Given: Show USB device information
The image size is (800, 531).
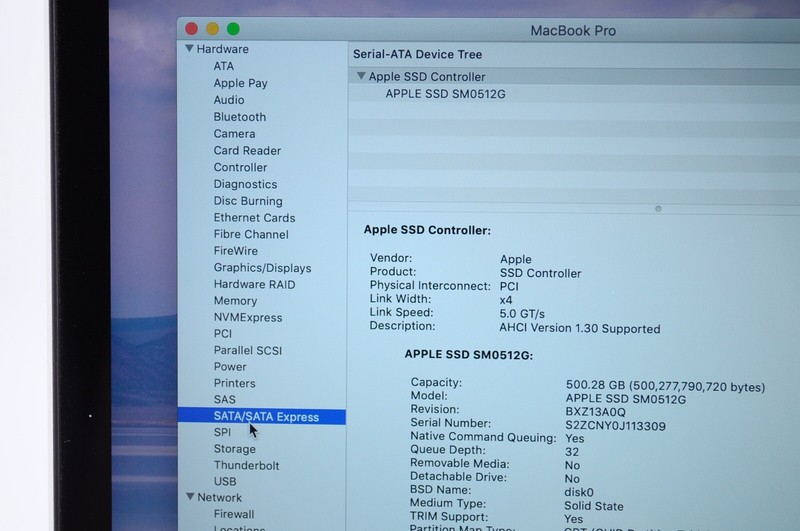Looking at the screenshot, I should point(225,482).
